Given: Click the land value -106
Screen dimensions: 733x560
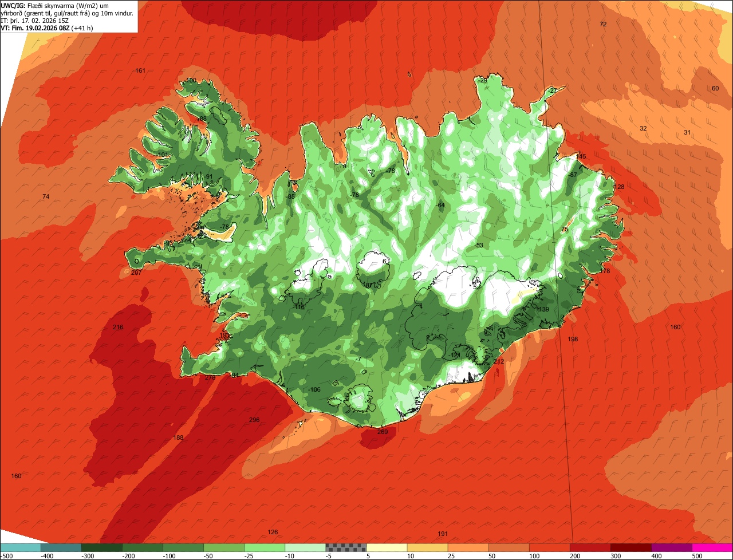Looking at the screenshot, I should click(314, 389).
